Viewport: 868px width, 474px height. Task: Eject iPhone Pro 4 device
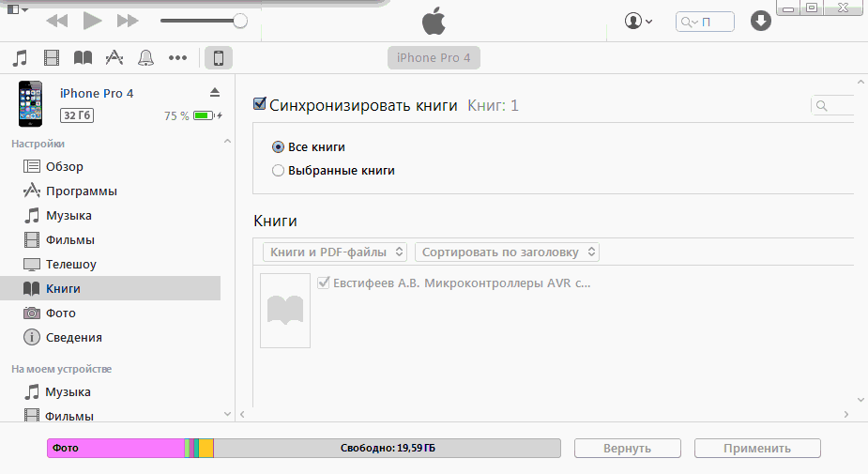click(215, 93)
